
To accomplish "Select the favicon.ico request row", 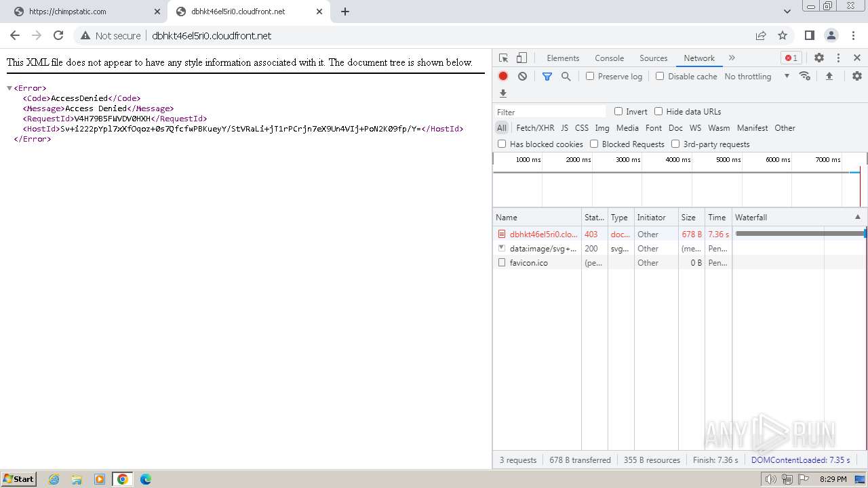I will point(680,262).
